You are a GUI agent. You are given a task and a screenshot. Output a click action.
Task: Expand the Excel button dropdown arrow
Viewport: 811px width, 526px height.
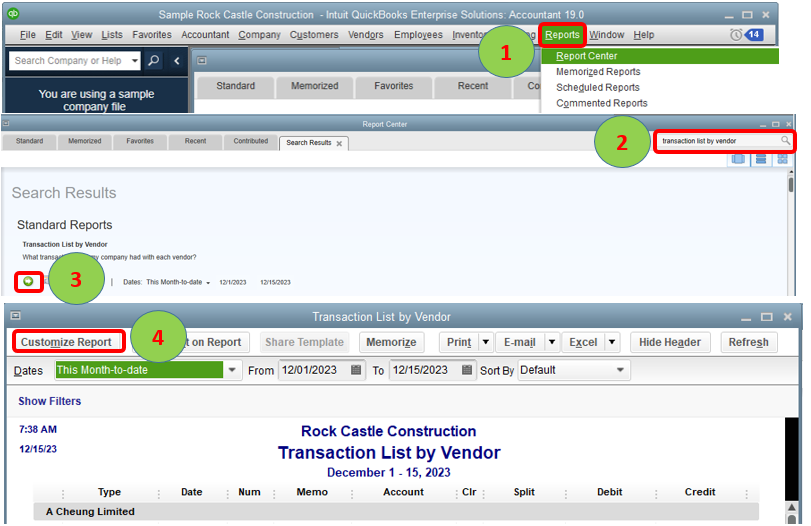point(612,342)
